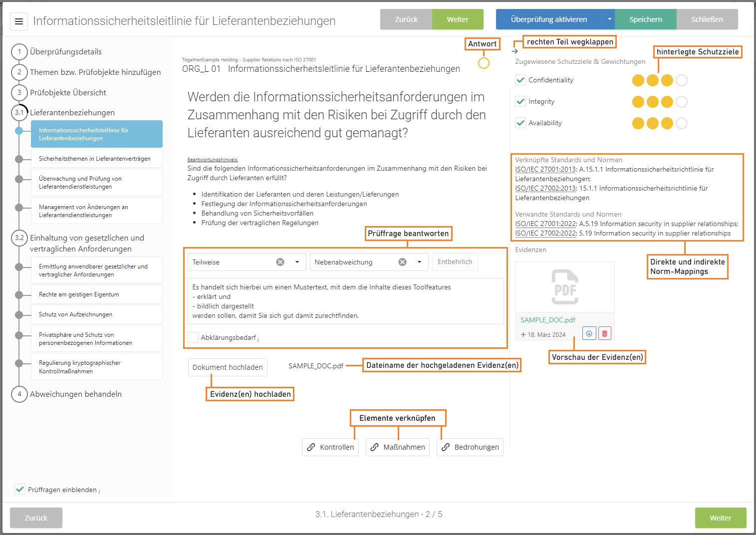Delete SAMPLE_DOC.pdf with trash icon
The width and height of the screenshot is (756, 535).
click(x=604, y=333)
